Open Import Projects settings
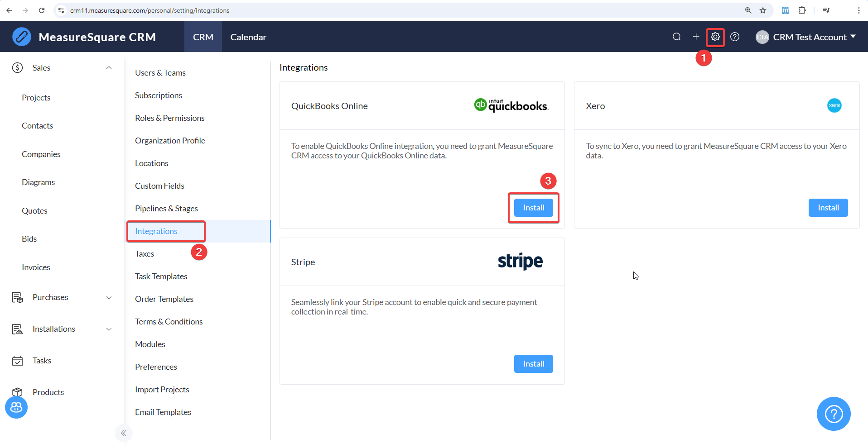868x448 pixels. point(162,390)
